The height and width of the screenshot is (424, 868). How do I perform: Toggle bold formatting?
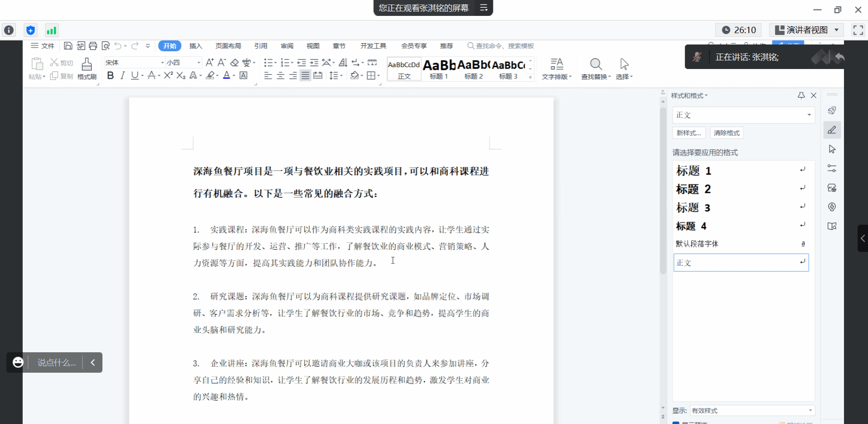point(110,75)
